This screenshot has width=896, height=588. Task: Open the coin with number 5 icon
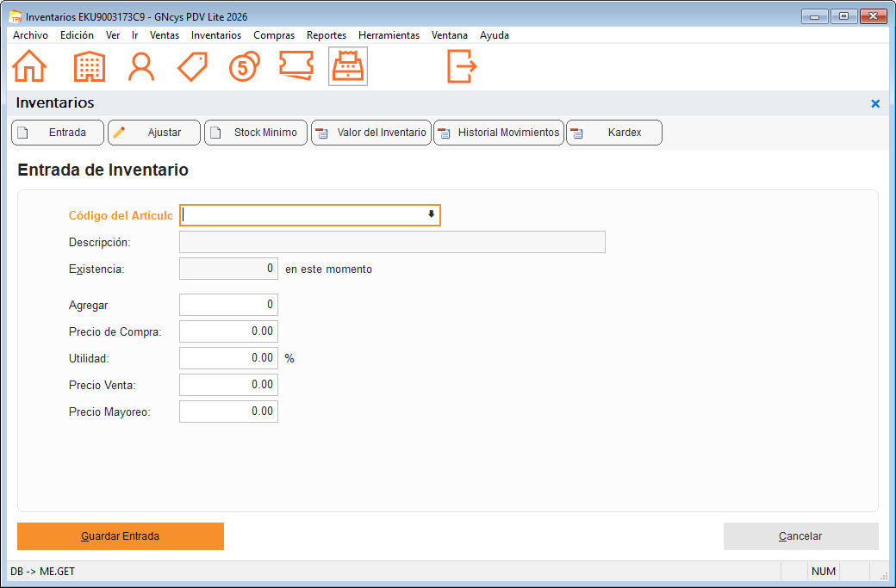pyautogui.click(x=244, y=66)
